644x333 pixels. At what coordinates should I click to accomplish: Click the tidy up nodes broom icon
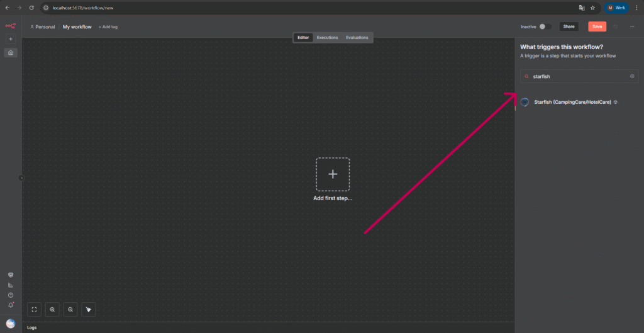[89, 309]
